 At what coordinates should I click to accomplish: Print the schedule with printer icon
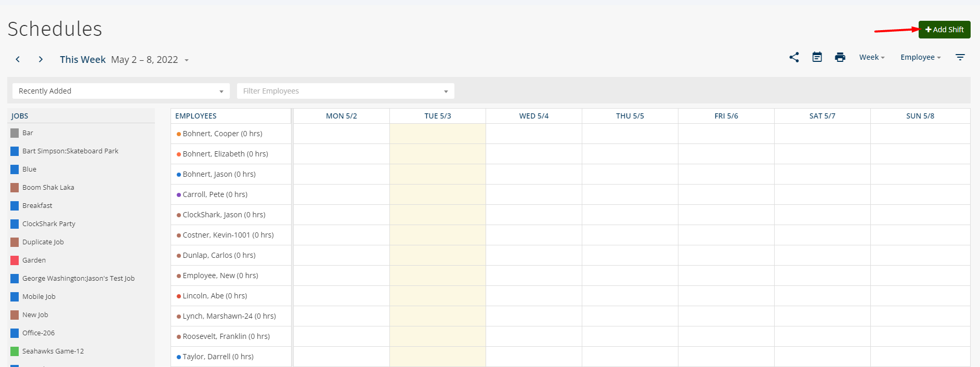(x=840, y=57)
